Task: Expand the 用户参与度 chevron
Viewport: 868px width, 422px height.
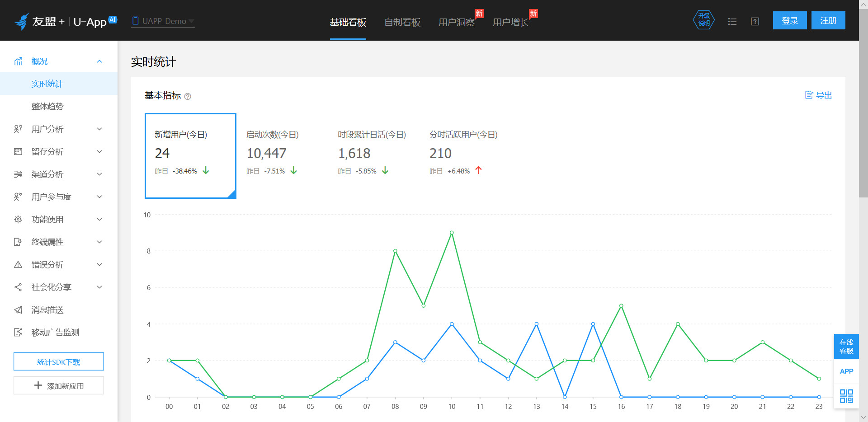Action: 99,197
